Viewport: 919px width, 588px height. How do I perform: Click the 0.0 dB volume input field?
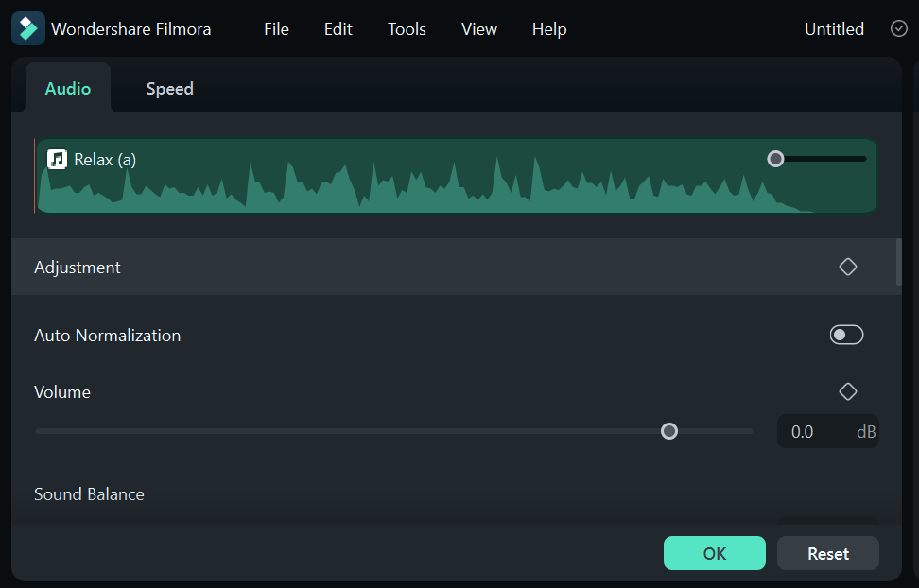point(827,431)
